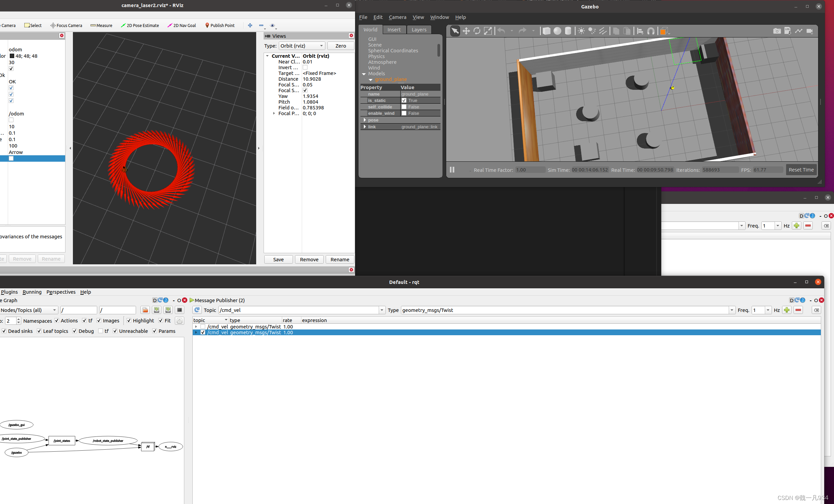The height and width of the screenshot is (504, 834).
Task: Expand Focal Point property in RViz
Action: pyautogui.click(x=274, y=113)
